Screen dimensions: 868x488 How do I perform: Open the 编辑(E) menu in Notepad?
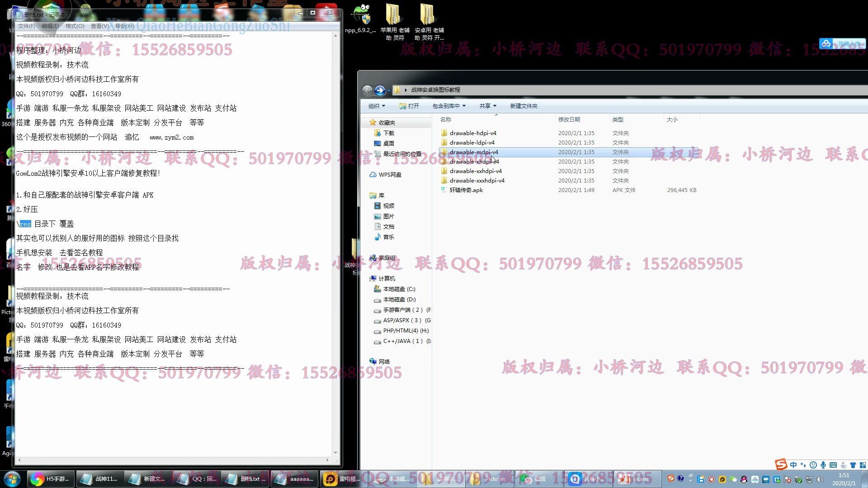point(50,26)
